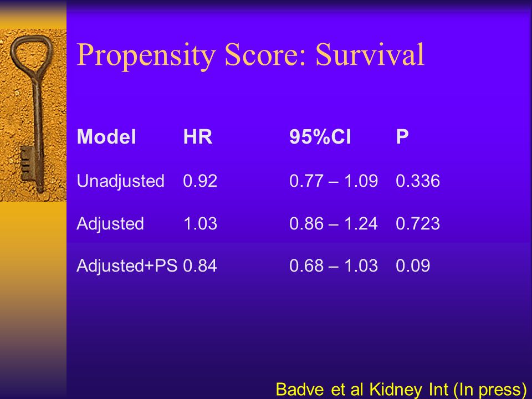This screenshot has height=399, width=532.
Task: Click the Unadjusted hazard ratio 0.92
Action: tap(200, 181)
